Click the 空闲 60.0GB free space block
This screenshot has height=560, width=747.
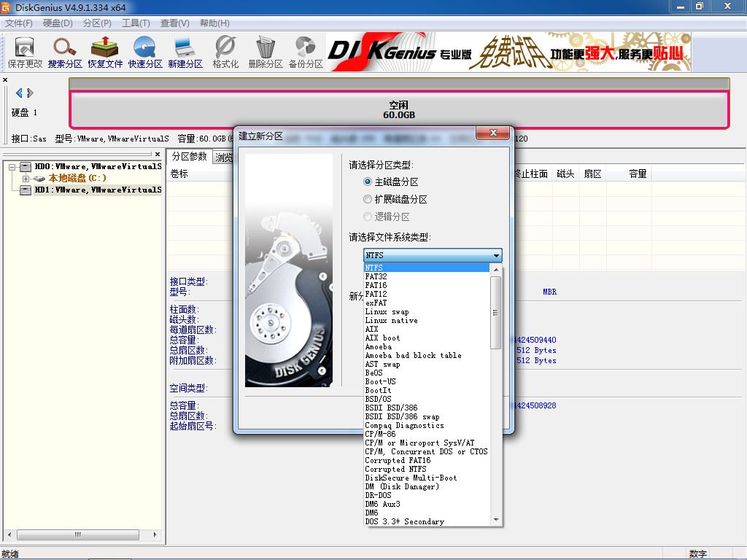pyautogui.click(x=399, y=109)
